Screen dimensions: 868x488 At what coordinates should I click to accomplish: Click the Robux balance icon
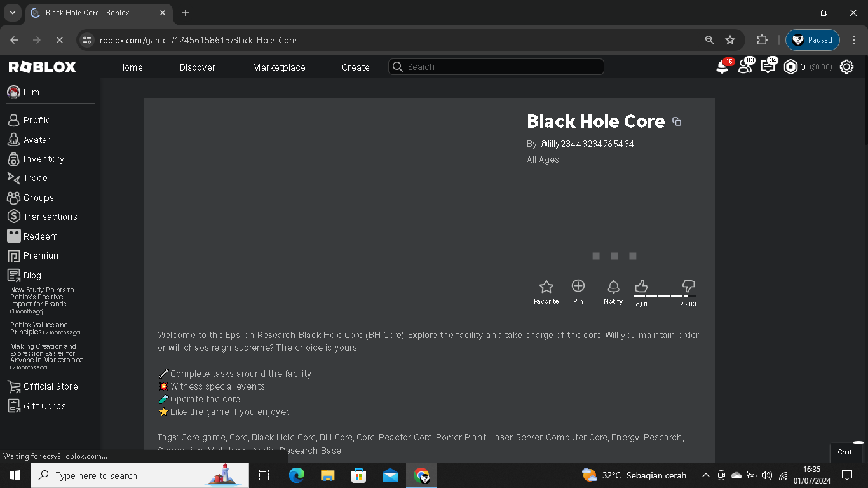point(790,67)
